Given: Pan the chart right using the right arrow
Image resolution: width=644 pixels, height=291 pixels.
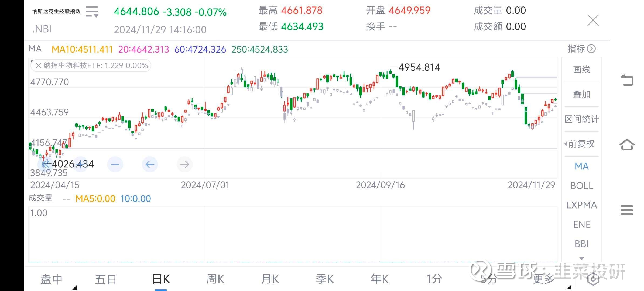Looking at the screenshot, I should coord(185,164).
